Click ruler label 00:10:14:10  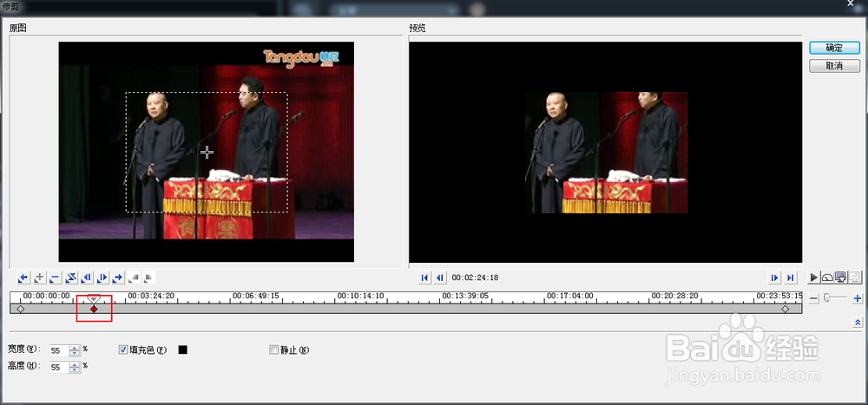tap(360, 296)
